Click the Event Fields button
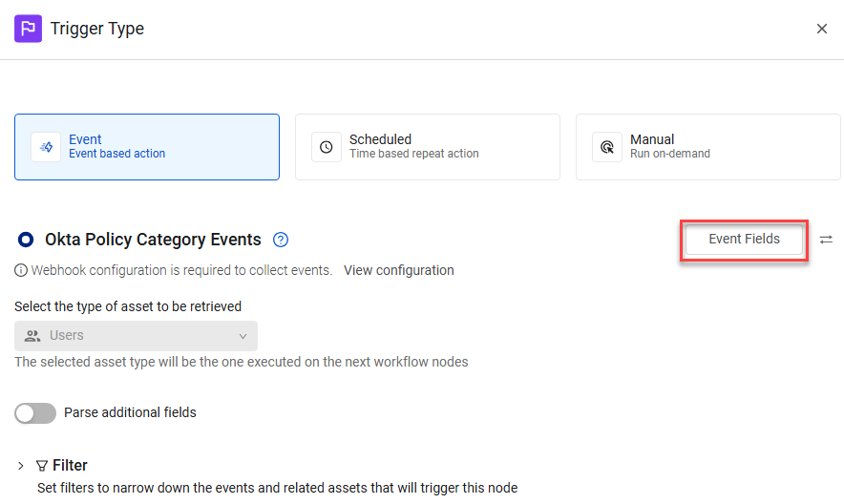844x504 pixels. tap(744, 240)
